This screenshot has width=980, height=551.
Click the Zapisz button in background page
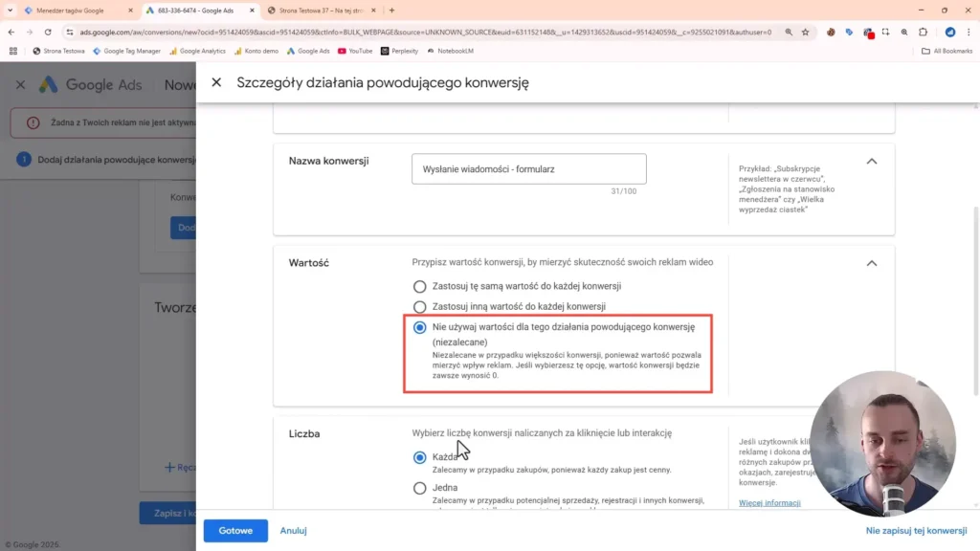pyautogui.click(x=167, y=513)
